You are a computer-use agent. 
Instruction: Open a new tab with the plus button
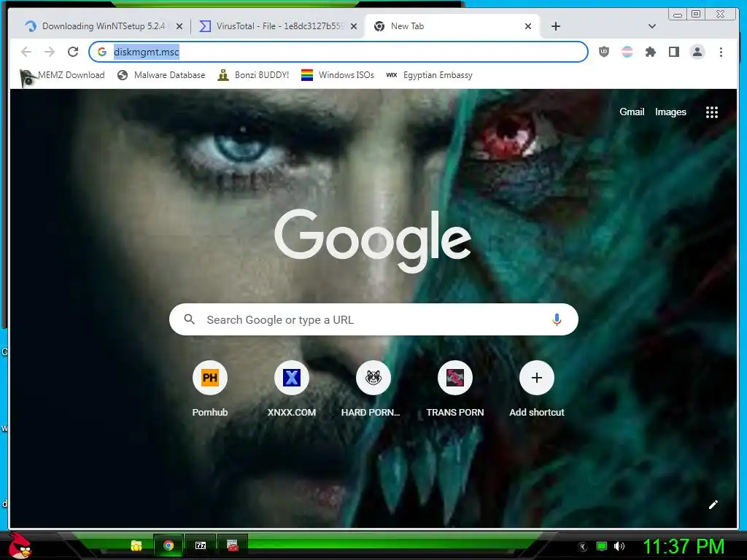tap(555, 26)
